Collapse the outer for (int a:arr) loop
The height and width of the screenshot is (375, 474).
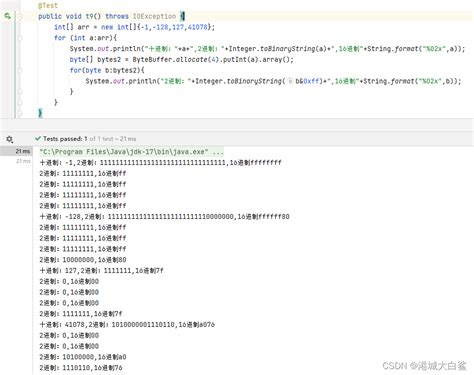click(19, 38)
